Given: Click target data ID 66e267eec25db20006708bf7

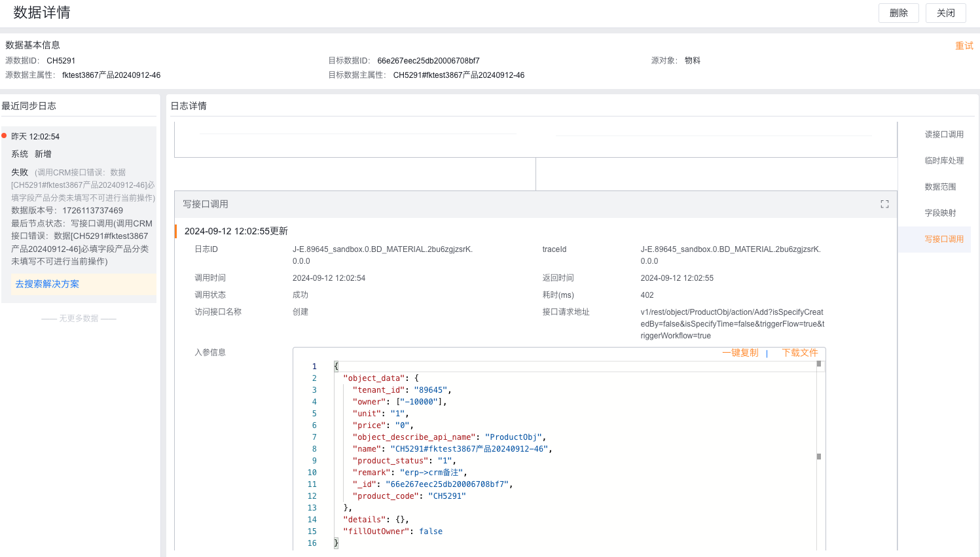Looking at the screenshot, I should click(x=428, y=61).
